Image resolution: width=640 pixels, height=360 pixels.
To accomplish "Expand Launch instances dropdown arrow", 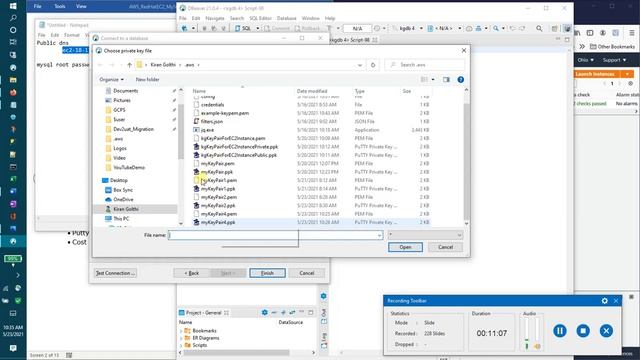I will (x=627, y=74).
